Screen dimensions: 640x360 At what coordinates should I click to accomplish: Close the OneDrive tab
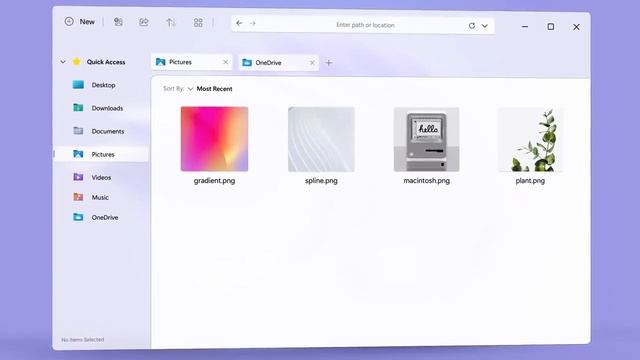tap(312, 63)
